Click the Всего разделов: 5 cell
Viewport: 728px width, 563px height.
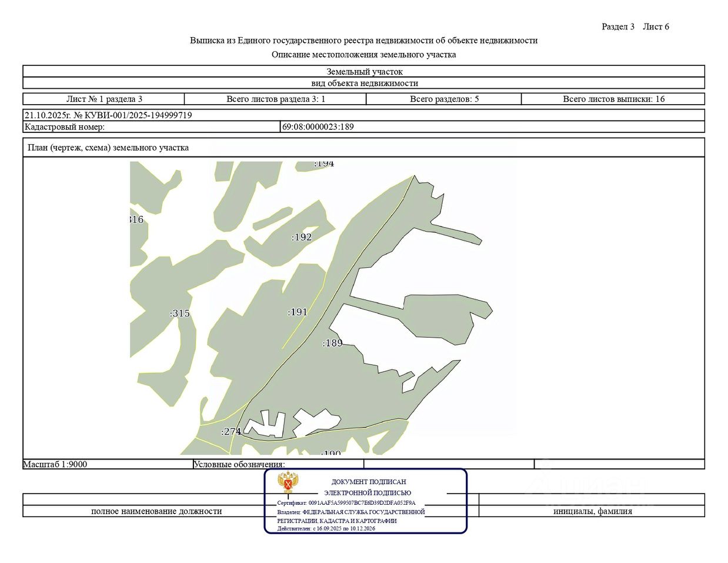pyautogui.click(x=444, y=99)
